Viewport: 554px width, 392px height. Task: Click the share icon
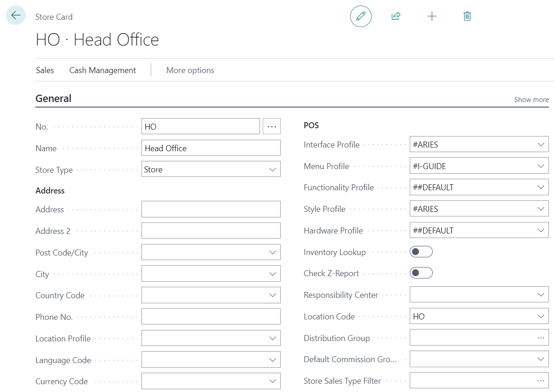(x=396, y=16)
